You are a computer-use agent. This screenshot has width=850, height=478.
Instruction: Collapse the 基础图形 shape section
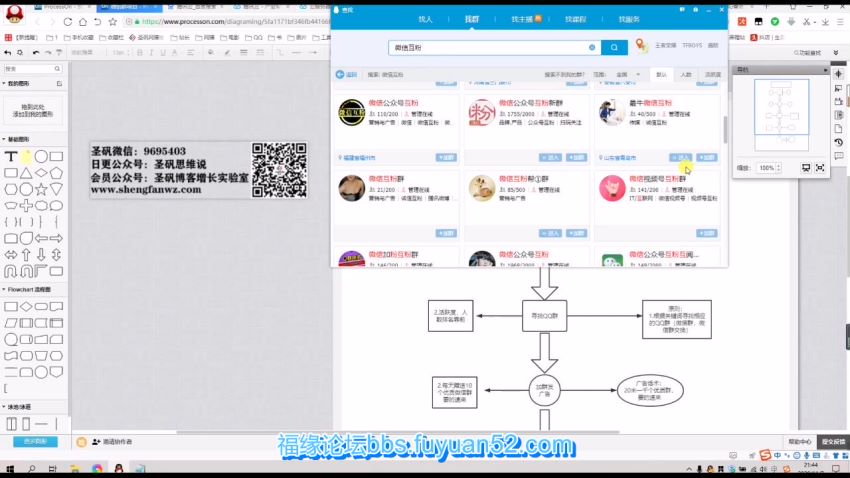pyautogui.click(x=16, y=139)
